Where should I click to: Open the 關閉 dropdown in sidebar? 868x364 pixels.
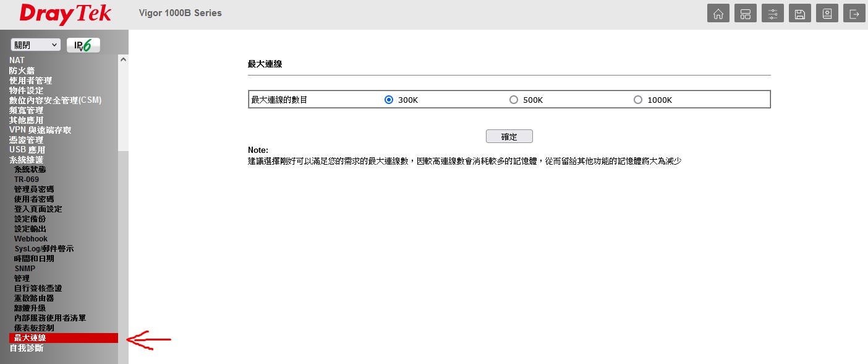(x=35, y=45)
